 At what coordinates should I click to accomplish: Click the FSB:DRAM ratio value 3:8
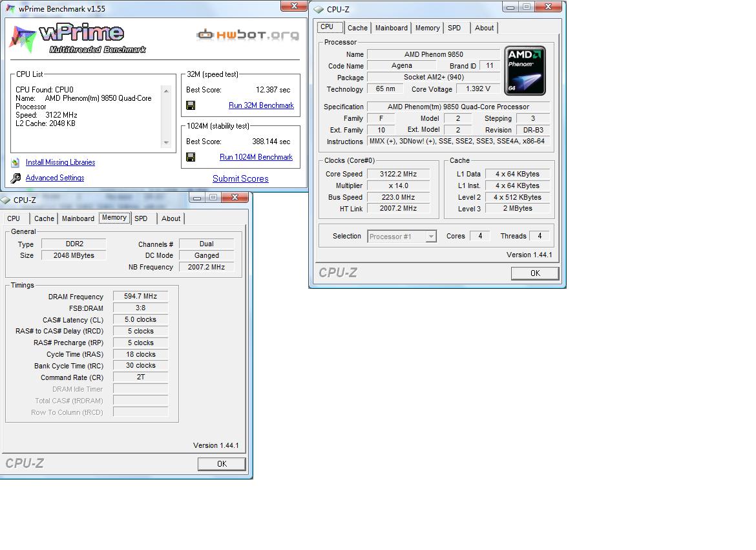(140, 308)
